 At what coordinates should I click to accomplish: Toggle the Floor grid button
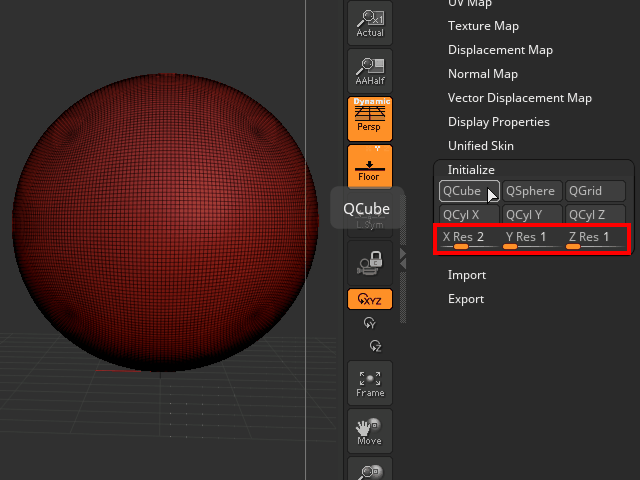point(370,166)
